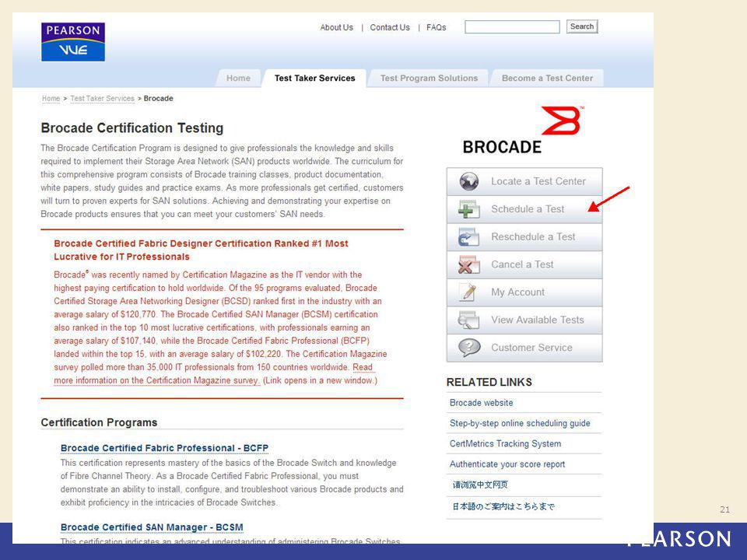Click the RELATED LINKS heading
Viewport: 747px width, 560px height.
[x=489, y=383]
